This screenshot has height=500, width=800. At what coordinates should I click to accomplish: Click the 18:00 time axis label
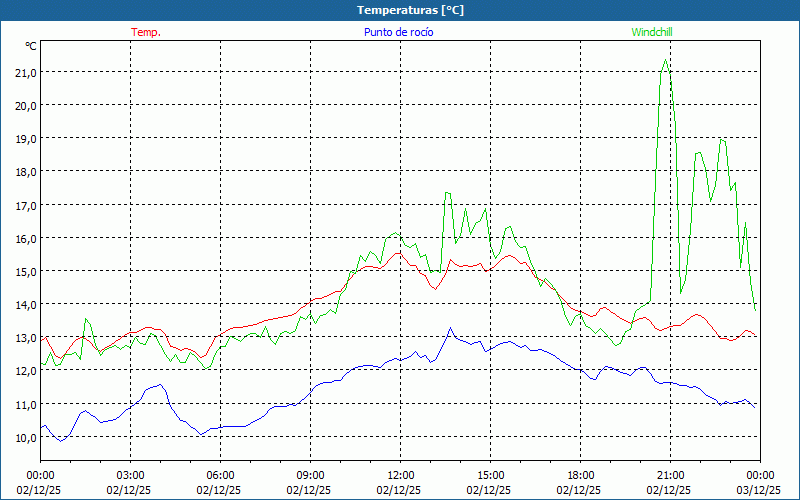[x=580, y=475]
